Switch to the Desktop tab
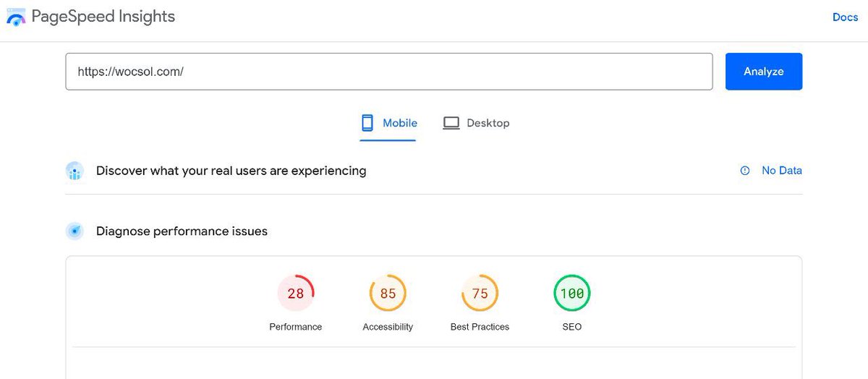Viewport: 868px width, 379px height. [x=476, y=123]
